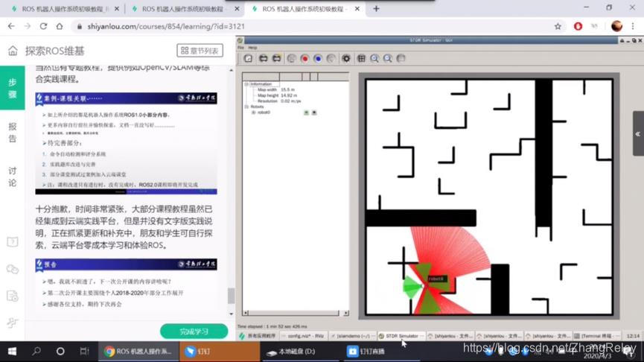Image resolution: width=644 pixels, height=362 pixels.
Task: Click the first greyed-out source icon in STDR toolbar
Action: coord(291,58)
